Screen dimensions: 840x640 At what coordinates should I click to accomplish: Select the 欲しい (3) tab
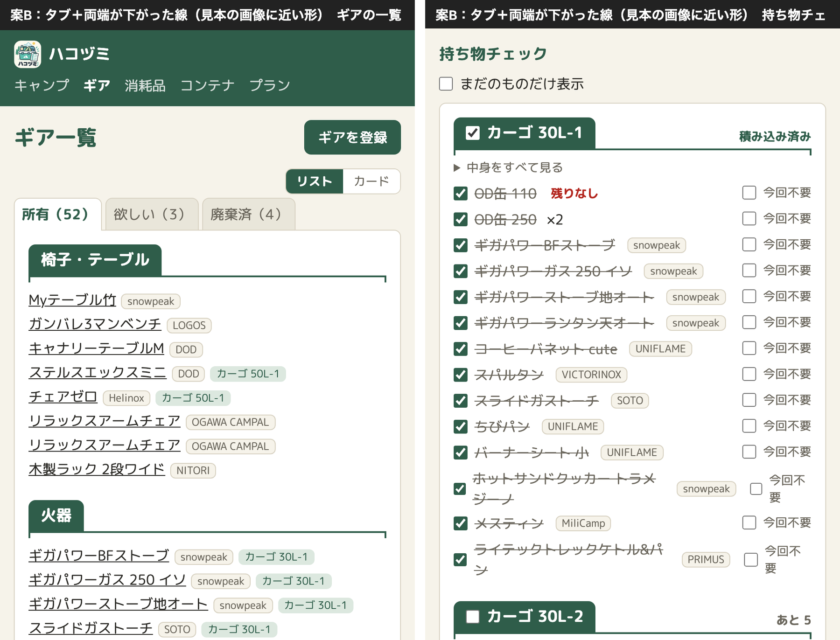point(152,214)
